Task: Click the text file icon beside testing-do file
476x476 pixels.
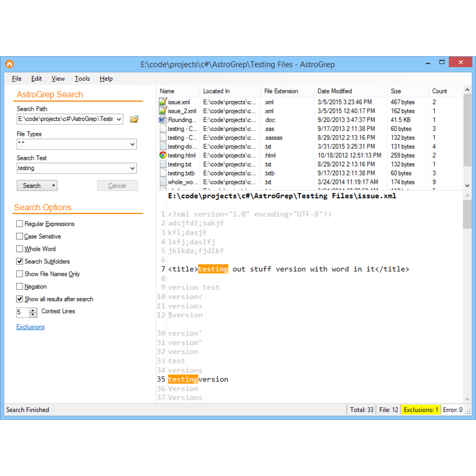Action: [163, 146]
